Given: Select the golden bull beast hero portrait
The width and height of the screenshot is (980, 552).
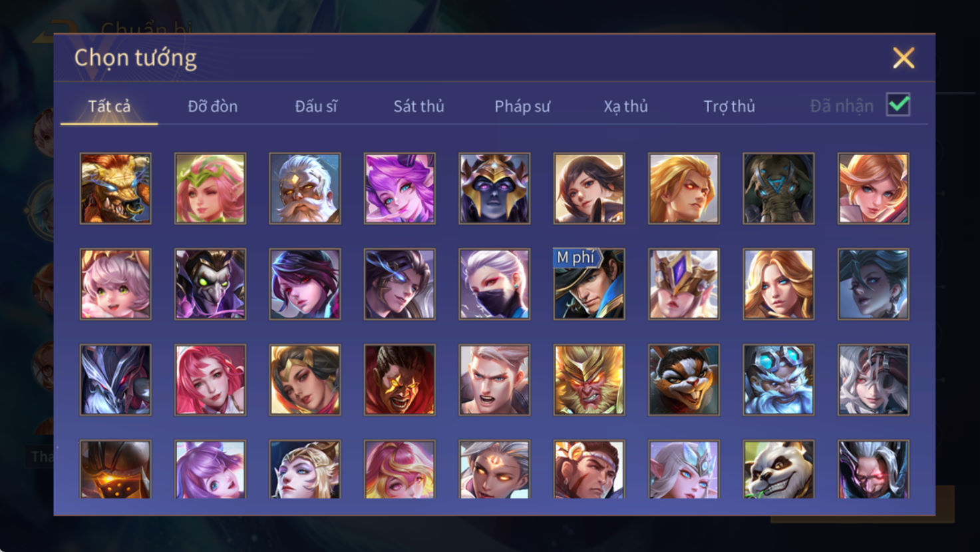Looking at the screenshot, I should tap(116, 188).
